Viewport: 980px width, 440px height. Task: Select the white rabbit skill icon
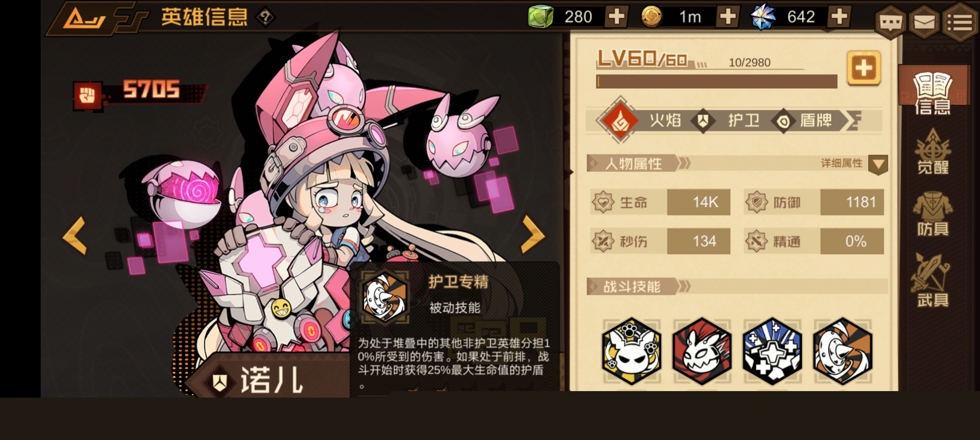pyautogui.click(x=632, y=351)
